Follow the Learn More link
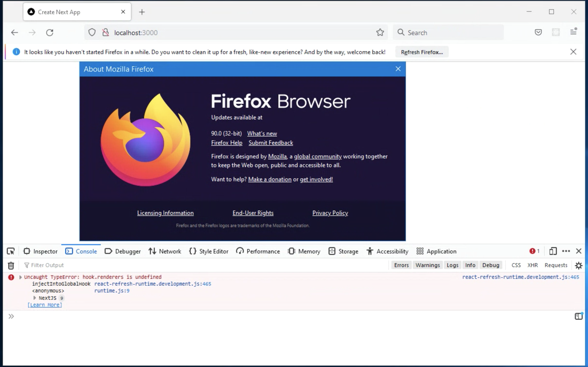 tap(45, 305)
